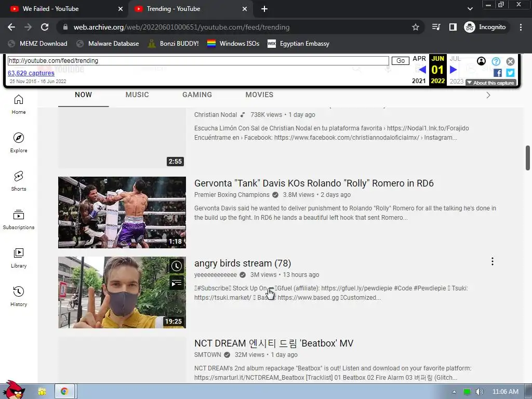Viewport: 532px width, 399px height.
Task: Click the Watch later clock icon on the angry birds thumbnail
Action: 177,266
